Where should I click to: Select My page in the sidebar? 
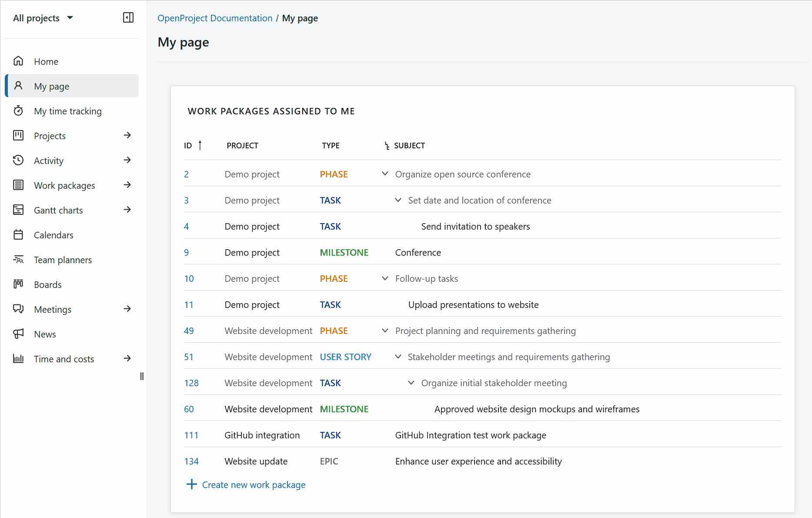pyautogui.click(x=52, y=86)
